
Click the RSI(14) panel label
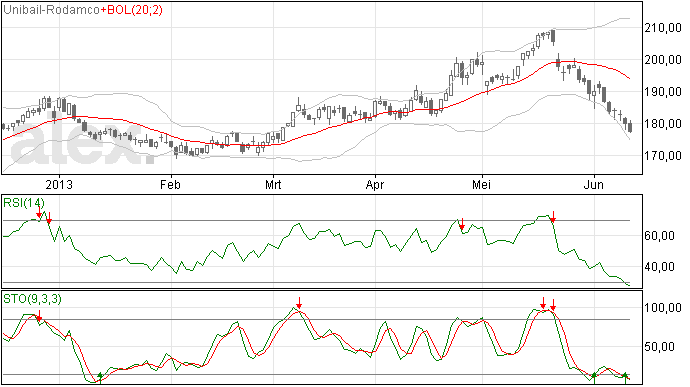click(24, 203)
